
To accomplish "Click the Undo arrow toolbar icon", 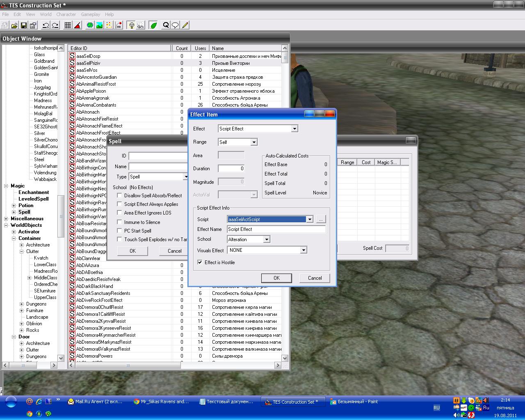I will [x=46, y=25].
